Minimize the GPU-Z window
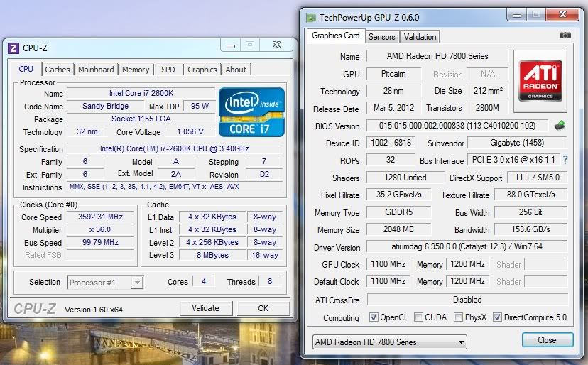This screenshot has width=588, height=365. pos(517,15)
